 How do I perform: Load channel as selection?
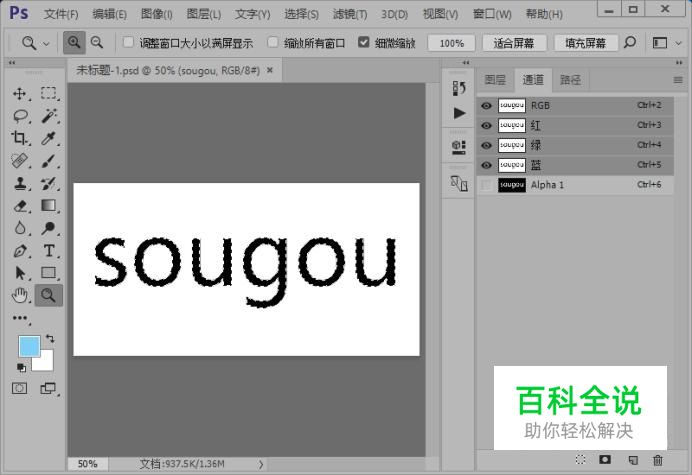pyautogui.click(x=580, y=460)
